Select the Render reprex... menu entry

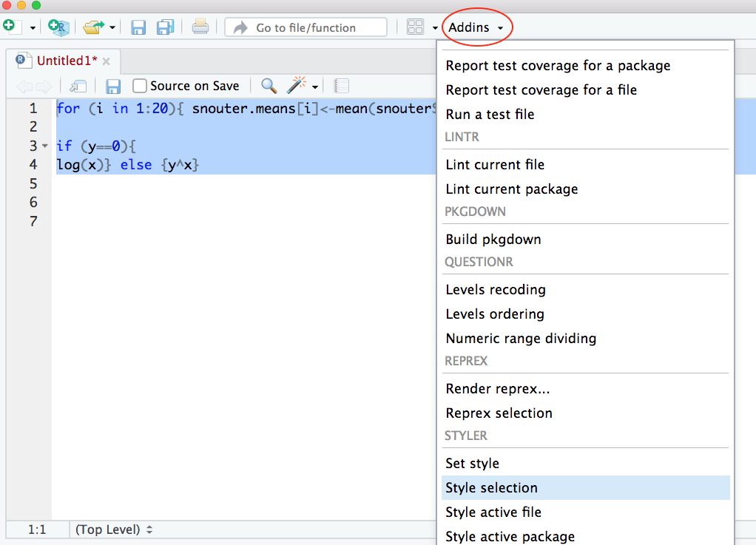[497, 389]
